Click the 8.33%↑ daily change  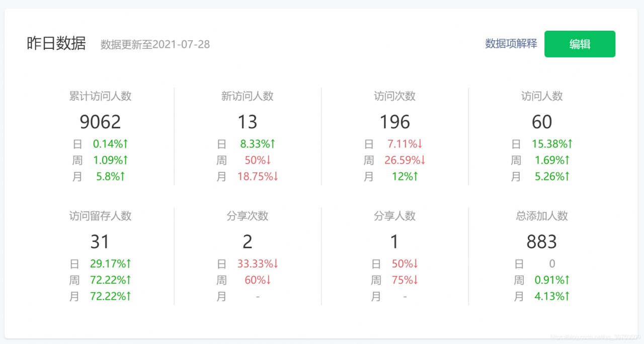coord(258,144)
